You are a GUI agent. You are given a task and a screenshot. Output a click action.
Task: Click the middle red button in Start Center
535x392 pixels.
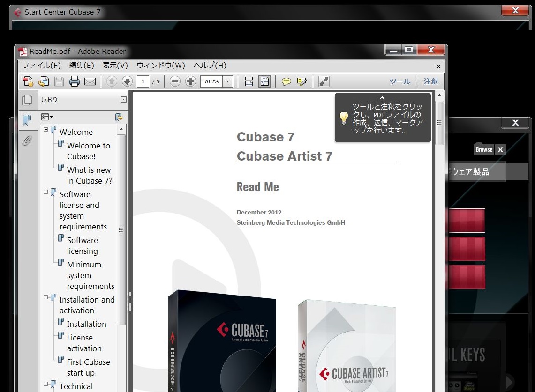point(467,249)
